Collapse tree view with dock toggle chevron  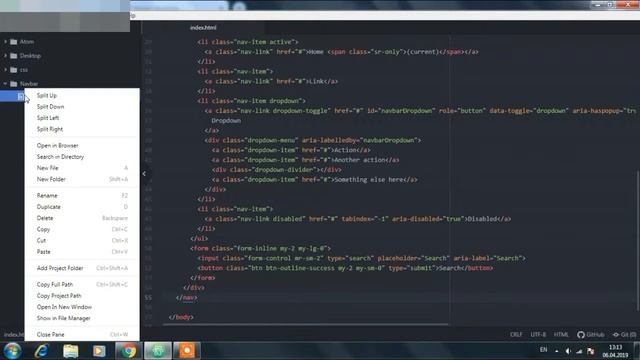[144, 173]
